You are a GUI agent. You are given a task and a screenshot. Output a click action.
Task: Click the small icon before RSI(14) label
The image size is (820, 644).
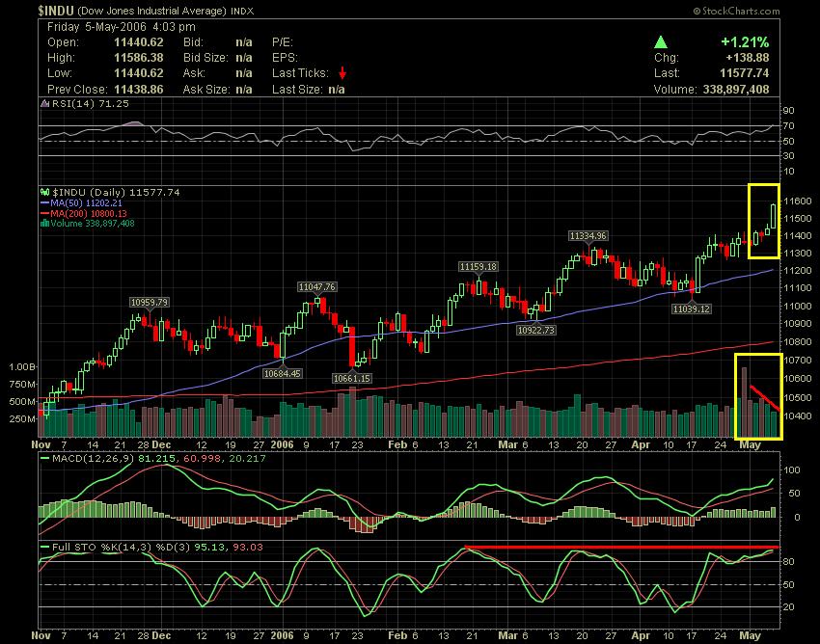[x=45, y=104]
